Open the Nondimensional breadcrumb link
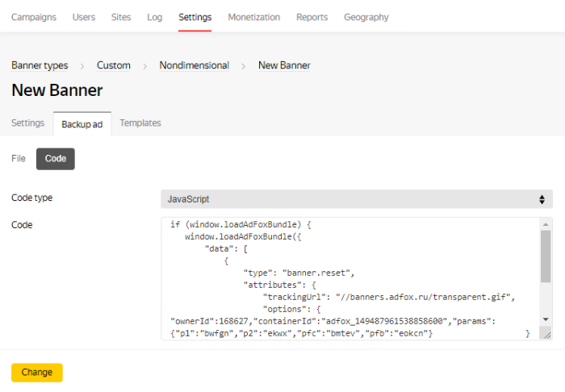The height and width of the screenshot is (392, 565). pyautogui.click(x=194, y=65)
